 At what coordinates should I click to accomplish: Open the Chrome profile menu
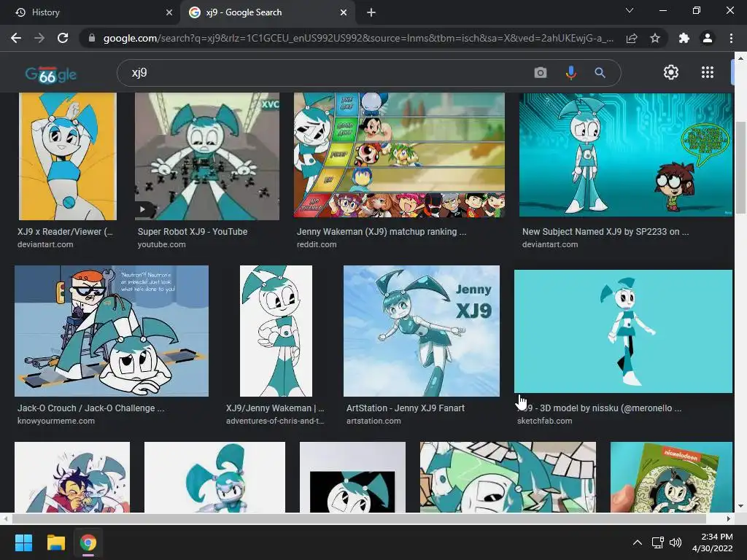[708, 38]
